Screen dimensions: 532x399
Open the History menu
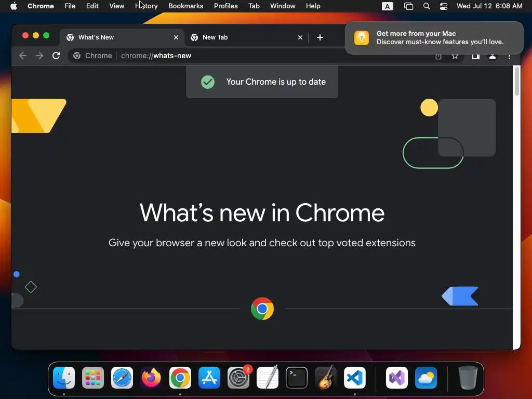(x=146, y=6)
